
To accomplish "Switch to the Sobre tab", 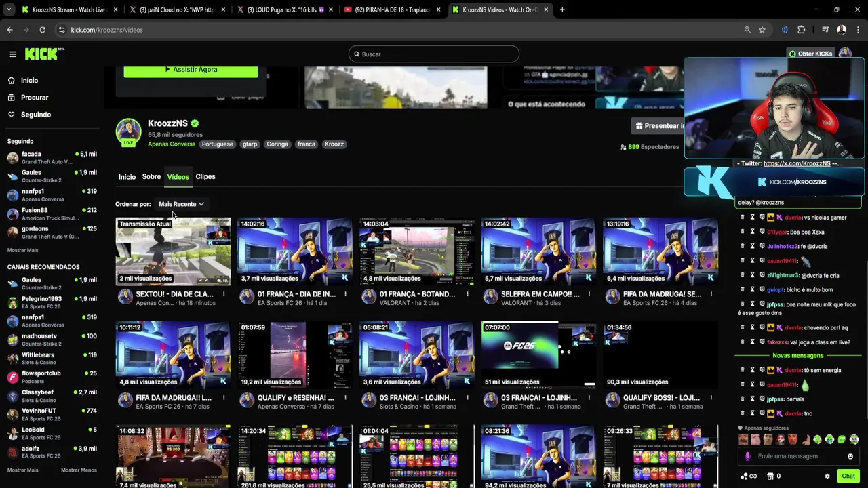I will 151,177.
